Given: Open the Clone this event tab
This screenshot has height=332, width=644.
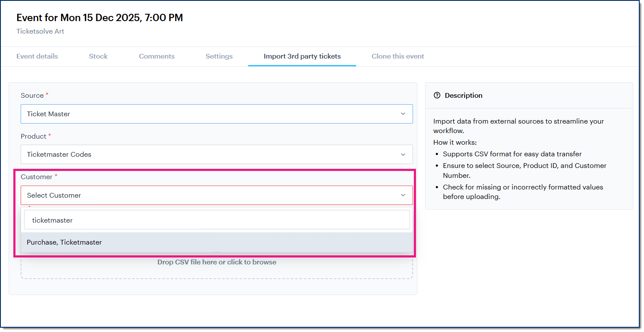Looking at the screenshot, I should (x=398, y=56).
